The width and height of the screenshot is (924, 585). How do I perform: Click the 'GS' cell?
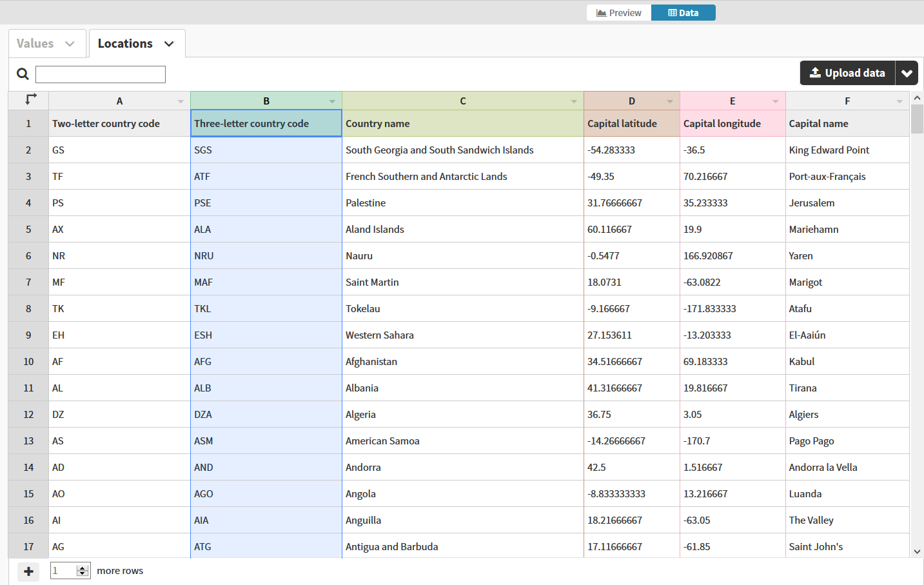pyautogui.click(x=119, y=150)
